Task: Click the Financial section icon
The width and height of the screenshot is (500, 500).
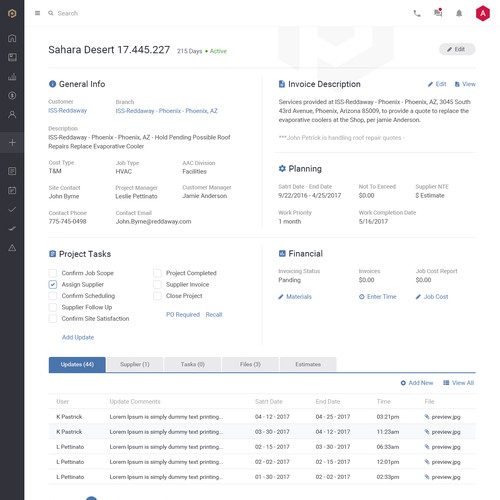Action: click(x=282, y=253)
